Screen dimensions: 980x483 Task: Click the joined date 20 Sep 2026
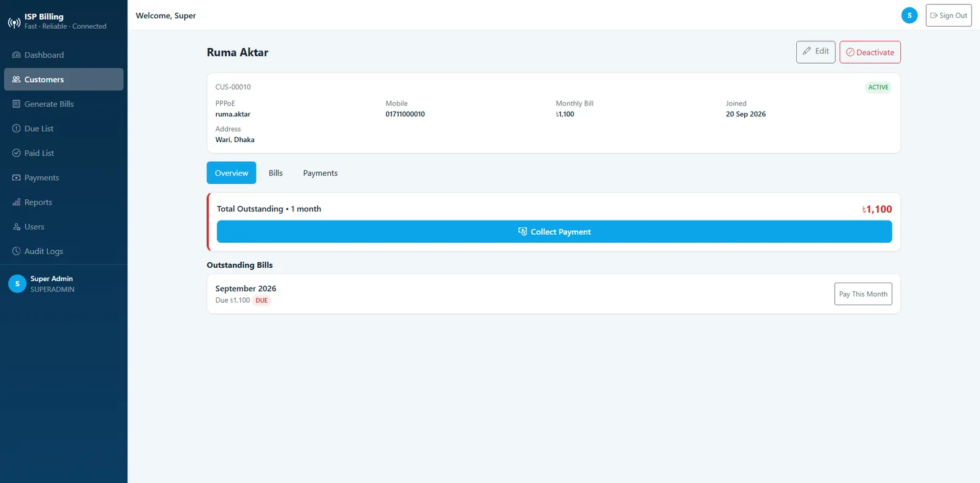[745, 114]
